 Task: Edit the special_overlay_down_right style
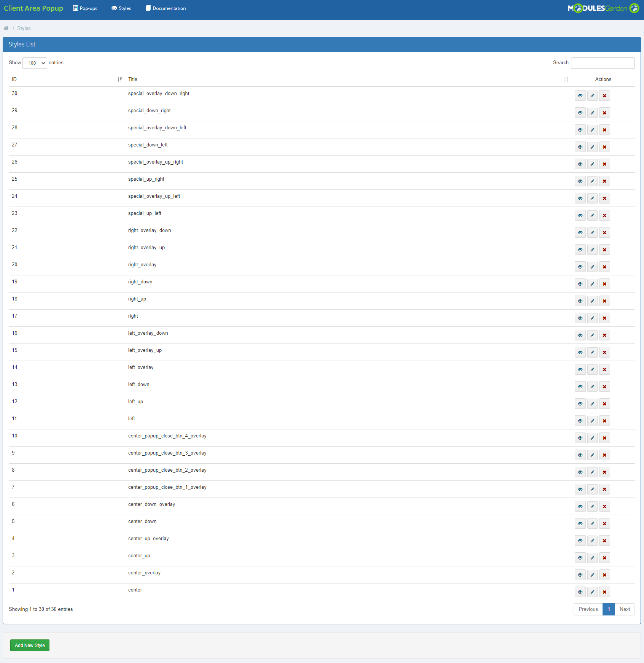pyautogui.click(x=592, y=95)
